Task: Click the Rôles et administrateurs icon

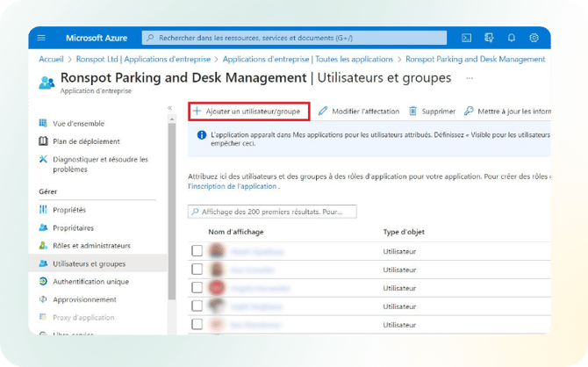Action: (43, 246)
